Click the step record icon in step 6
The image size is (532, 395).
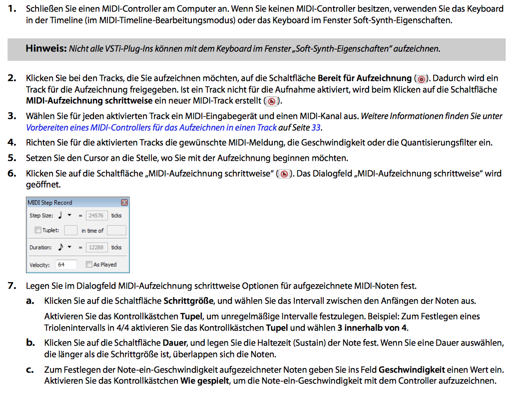click(284, 174)
